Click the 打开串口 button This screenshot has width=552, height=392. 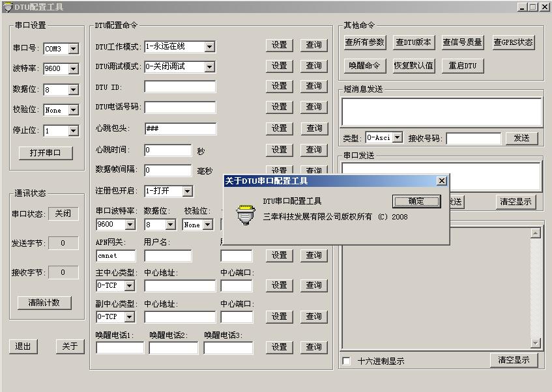(45, 153)
